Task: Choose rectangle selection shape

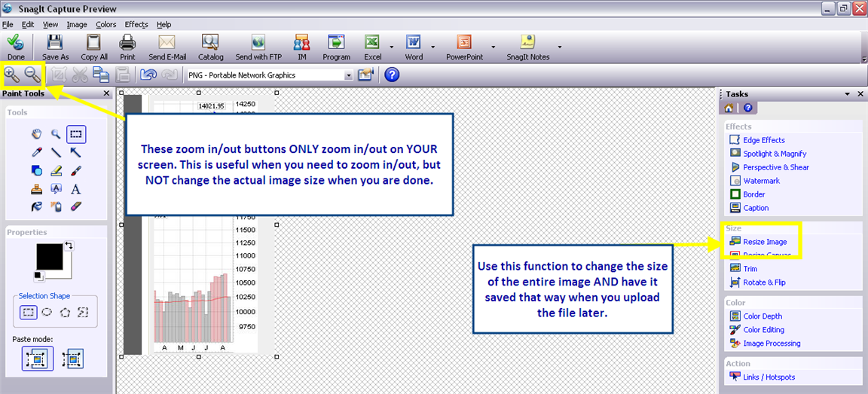Action: (29, 312)
